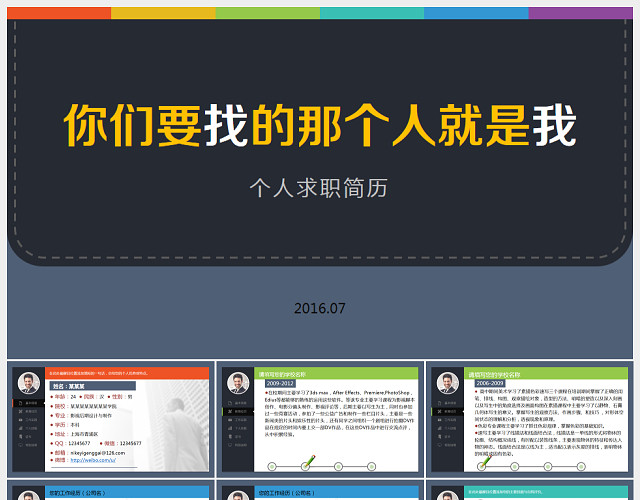The image size is (640, 500).
Task: Click the green segment of the top color bar
Action: [268, 13]
